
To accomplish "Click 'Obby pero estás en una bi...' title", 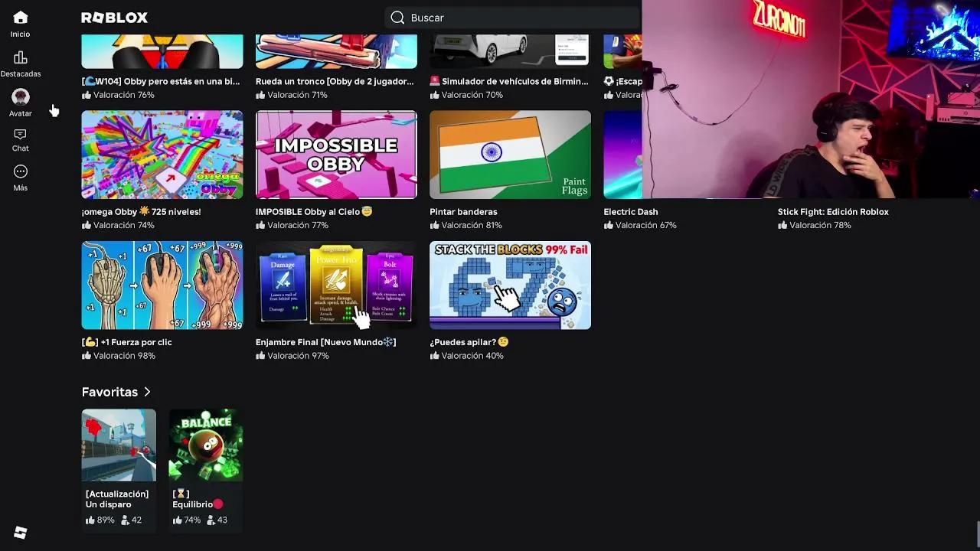I will coord(161,81).
